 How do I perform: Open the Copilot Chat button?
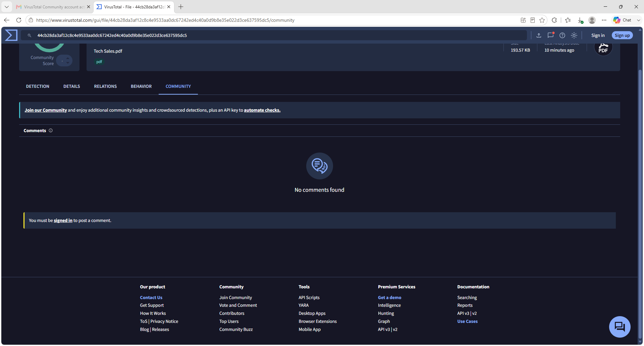click(622, 20)
